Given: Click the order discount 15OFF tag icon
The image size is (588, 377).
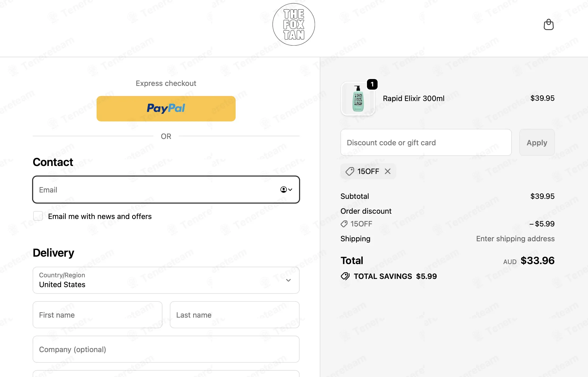Looking at the screenshot, I should 344,224.
